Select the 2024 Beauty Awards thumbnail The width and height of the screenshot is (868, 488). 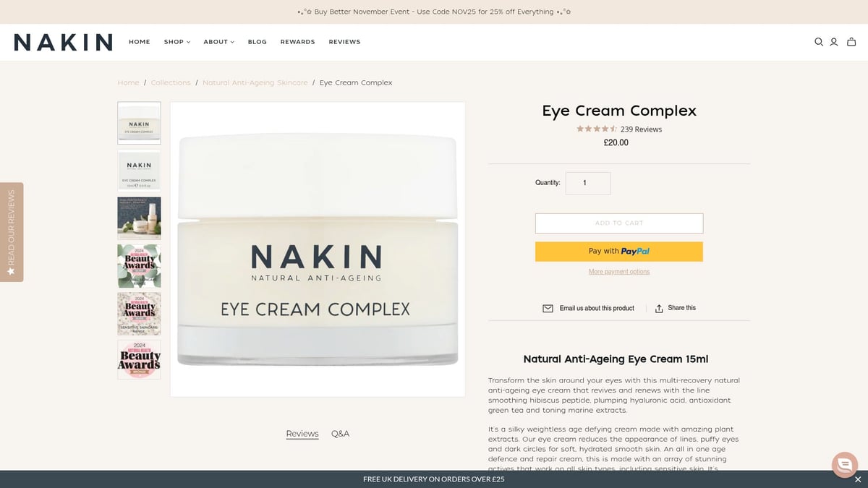[139, 266]
